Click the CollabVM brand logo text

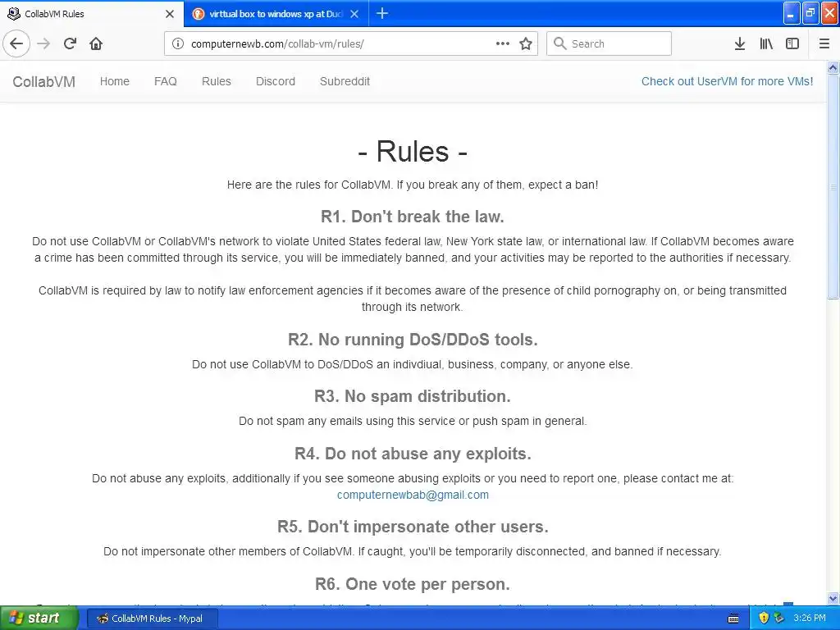pos(44,81)
